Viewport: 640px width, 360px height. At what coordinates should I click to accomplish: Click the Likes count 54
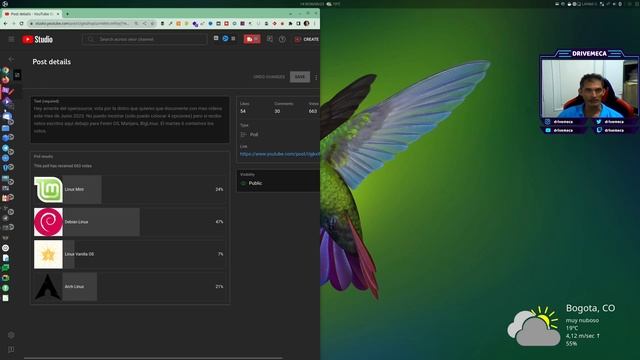243,111
